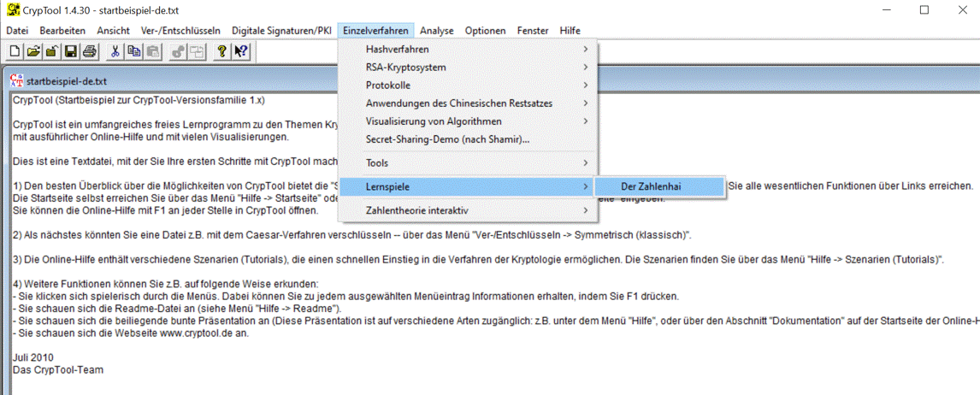
Task: Click the greyed-out show-as-text/hex toolbar icon
Action: tap(197, 52)
